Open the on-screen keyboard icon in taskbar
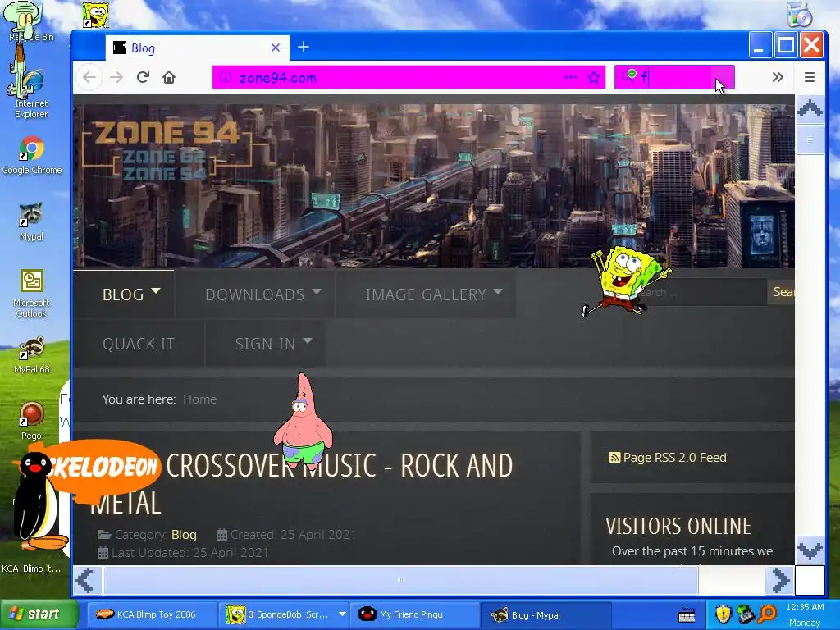This screenshot has height=630, width=840. point(687,615)
